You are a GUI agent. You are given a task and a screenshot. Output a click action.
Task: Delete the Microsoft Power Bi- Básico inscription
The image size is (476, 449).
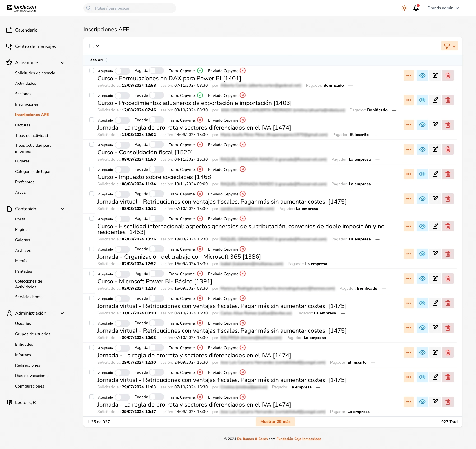[448, 278]
